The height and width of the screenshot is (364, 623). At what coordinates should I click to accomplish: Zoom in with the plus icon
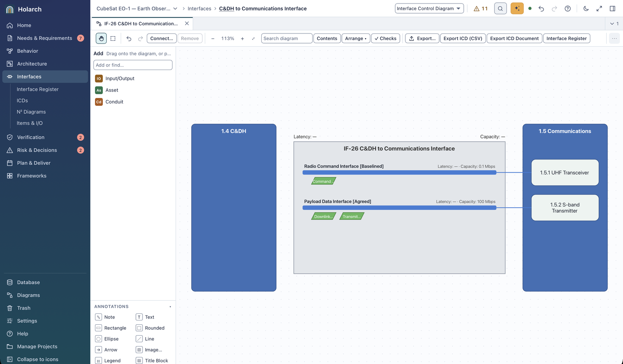pos(242,38)
